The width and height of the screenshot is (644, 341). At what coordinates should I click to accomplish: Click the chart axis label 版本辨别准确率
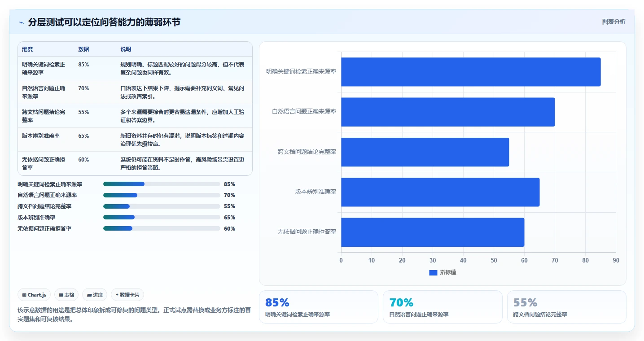coord(315,192)
